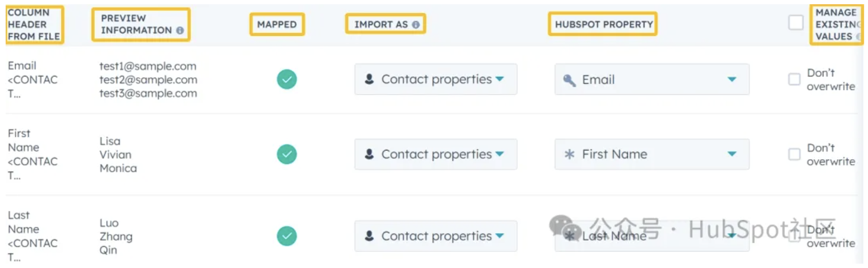The height and width of the screenshot is (268, 868).
Task: Click the asterisk icon beside First Name property
Action: (570, 154)
